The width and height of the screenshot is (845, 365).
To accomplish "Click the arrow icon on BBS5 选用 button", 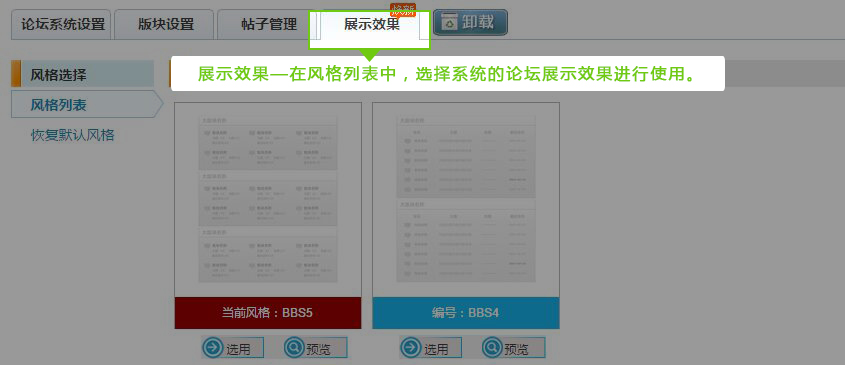I will pos(212,348).
